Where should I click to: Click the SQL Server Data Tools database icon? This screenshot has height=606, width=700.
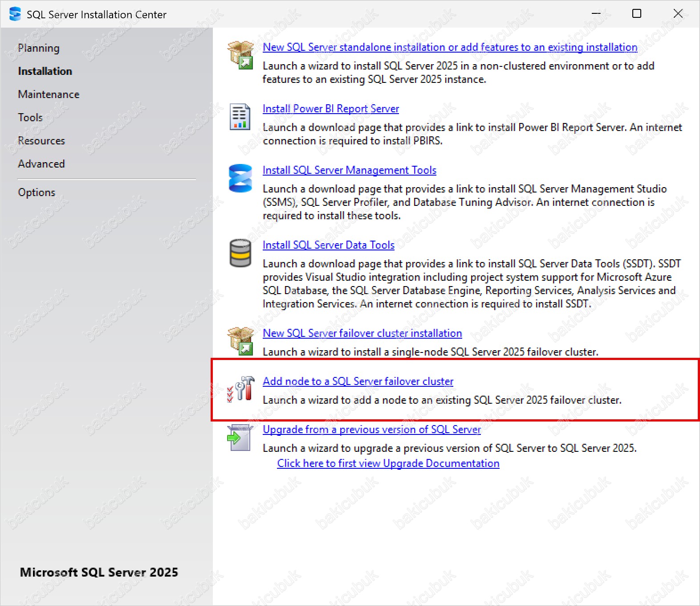[240, 253]
